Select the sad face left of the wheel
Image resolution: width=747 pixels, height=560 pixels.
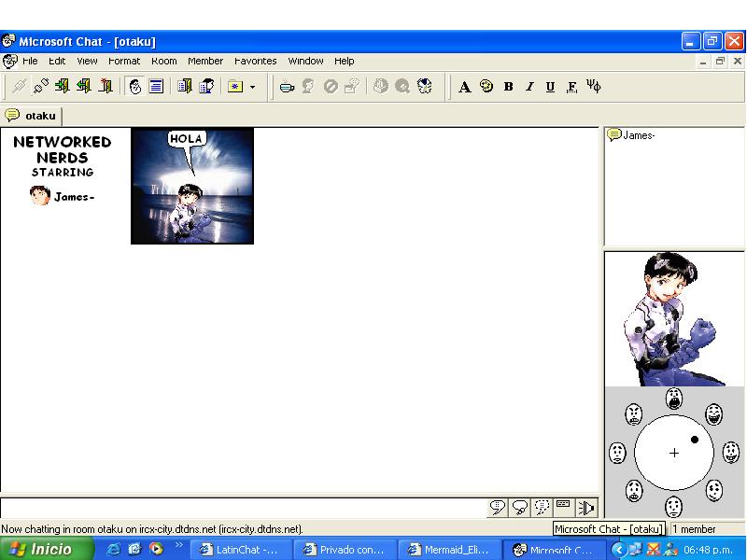617,453
